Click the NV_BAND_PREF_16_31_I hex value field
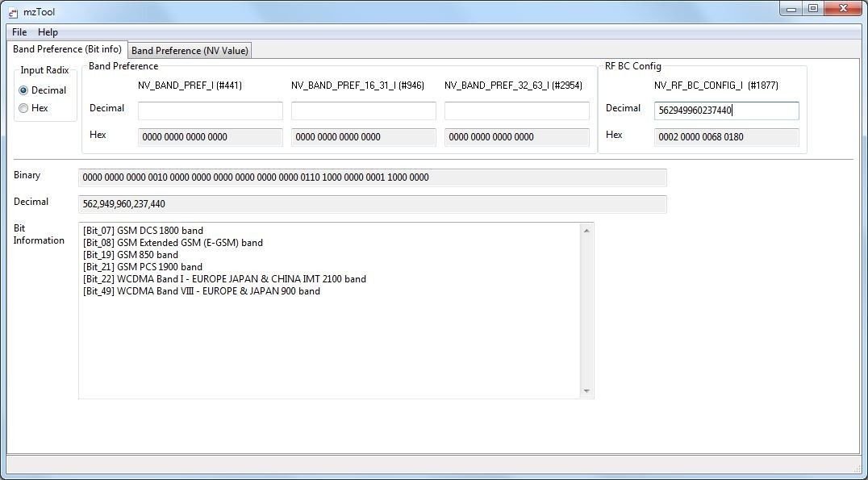The height and width of the screenshot is (480, 868). (x=364, y=137)
